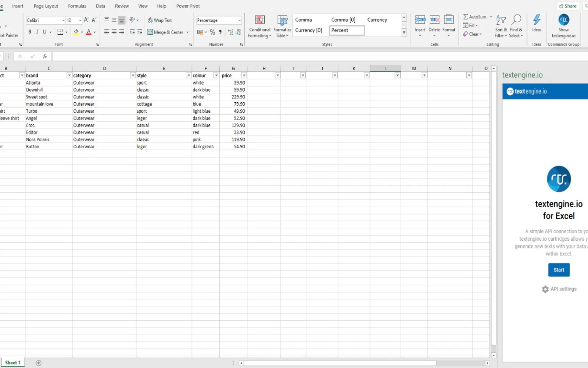Viewport: 588px width, 368px height.
Task: Click AutoSum
Action: tap(475, 17)
